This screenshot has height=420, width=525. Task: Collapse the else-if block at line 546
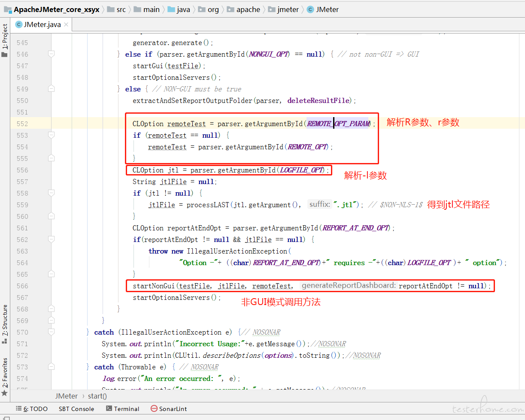tap(52, 54)
